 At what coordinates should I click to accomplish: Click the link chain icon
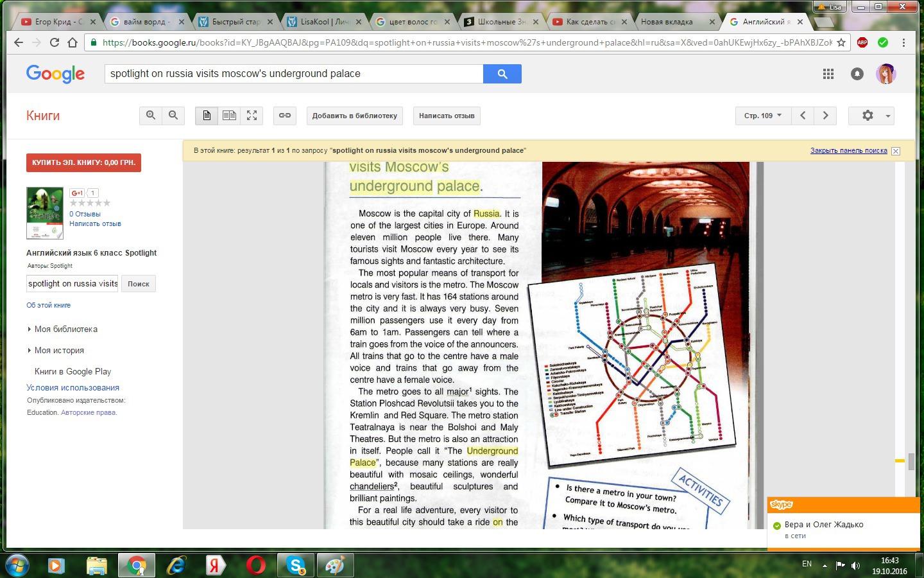285,116
